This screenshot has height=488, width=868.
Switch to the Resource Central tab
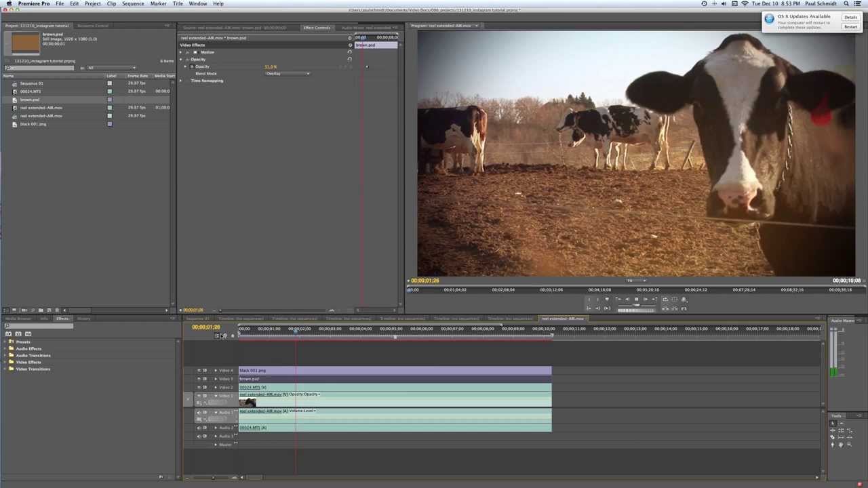point(93,26)
